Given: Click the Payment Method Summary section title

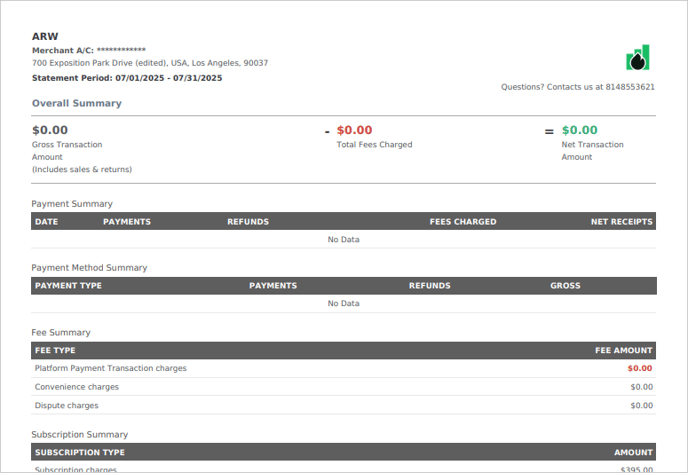Looking at the screenshot, I should 89,268.
